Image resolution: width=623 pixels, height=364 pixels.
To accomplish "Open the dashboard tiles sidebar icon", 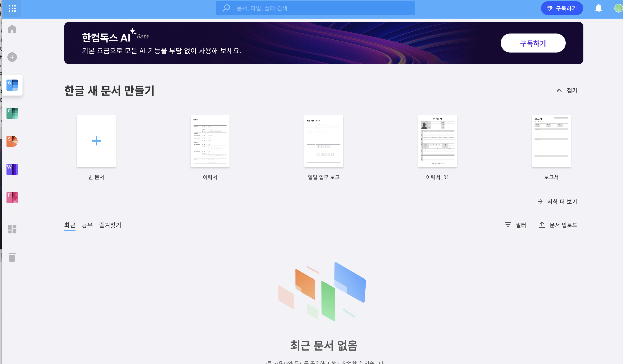I will [x=12, y=229].
